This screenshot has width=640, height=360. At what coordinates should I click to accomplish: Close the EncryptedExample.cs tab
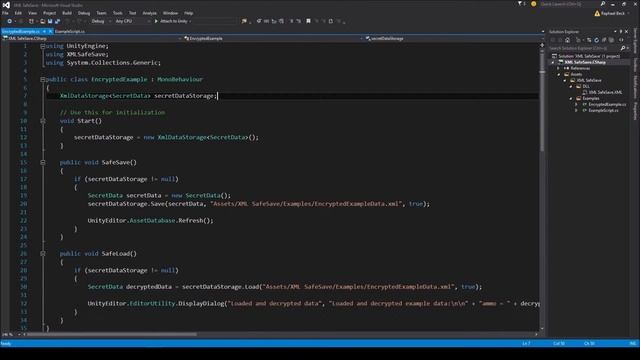coord(50,31)
